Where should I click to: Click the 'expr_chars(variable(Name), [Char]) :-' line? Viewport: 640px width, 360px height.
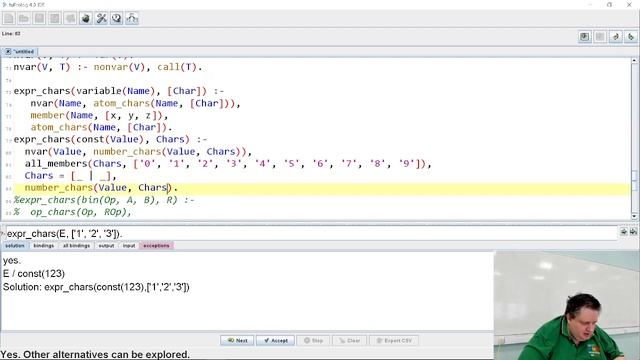(119, 91)
